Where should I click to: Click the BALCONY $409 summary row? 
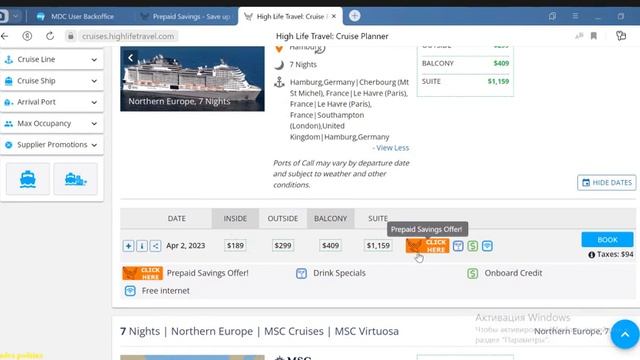point(465,63)
